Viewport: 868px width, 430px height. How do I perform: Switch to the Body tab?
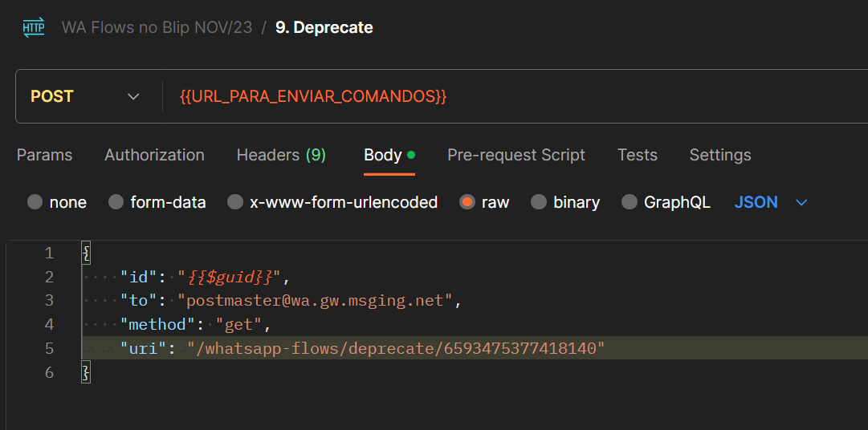(389, 155)
